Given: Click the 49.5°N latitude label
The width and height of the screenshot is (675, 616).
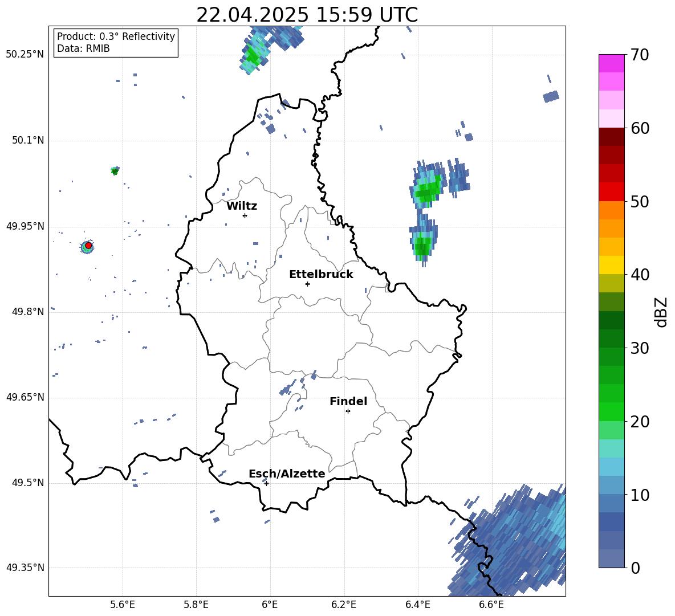Looking at the screenshot, I should click(x=28, y=483).
